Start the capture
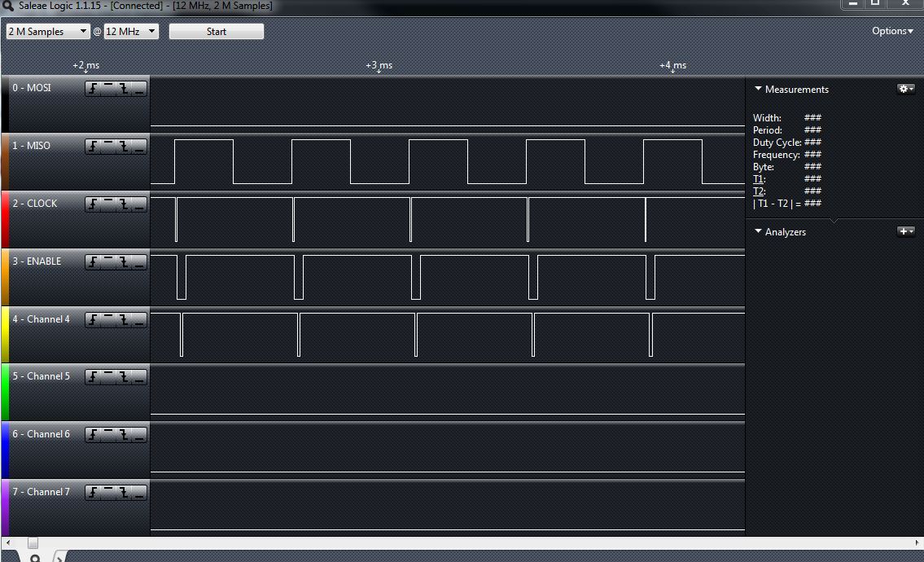Image resolution: width=924 pixels, height=562 pixels. (217, 31)
